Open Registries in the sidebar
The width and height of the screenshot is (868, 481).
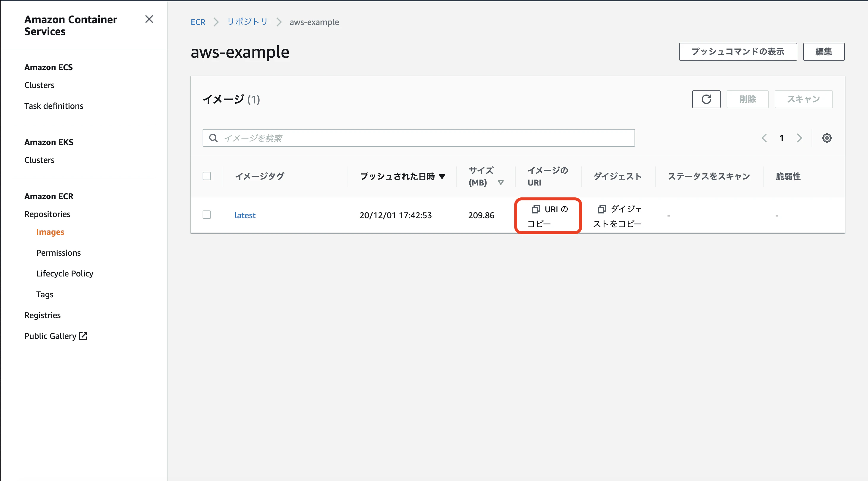[42, 315]
